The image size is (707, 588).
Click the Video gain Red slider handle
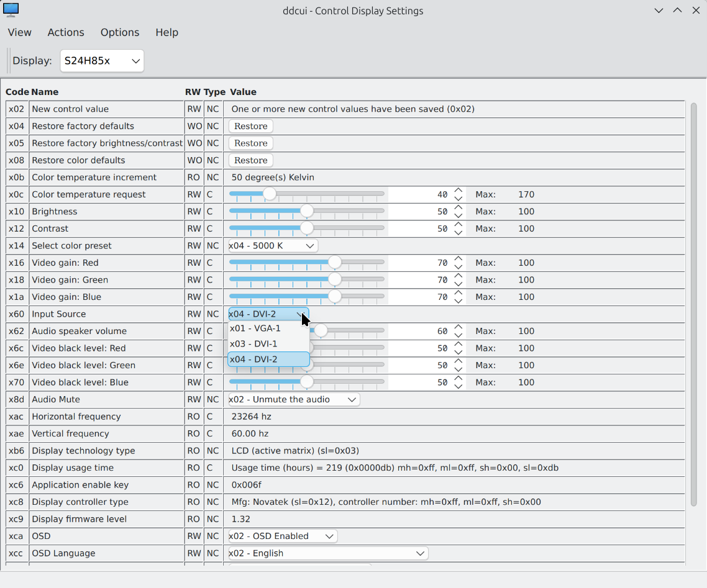pos(335,262)
